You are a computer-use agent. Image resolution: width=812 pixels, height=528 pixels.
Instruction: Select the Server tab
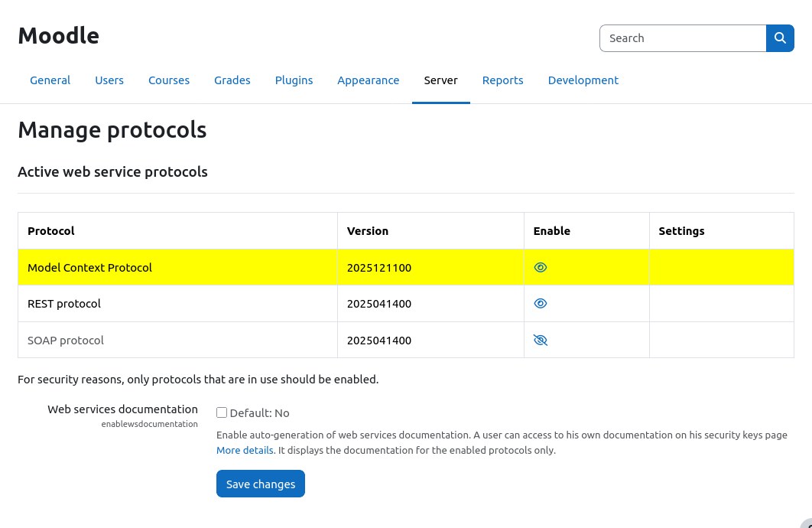click(x=440, y=80)
